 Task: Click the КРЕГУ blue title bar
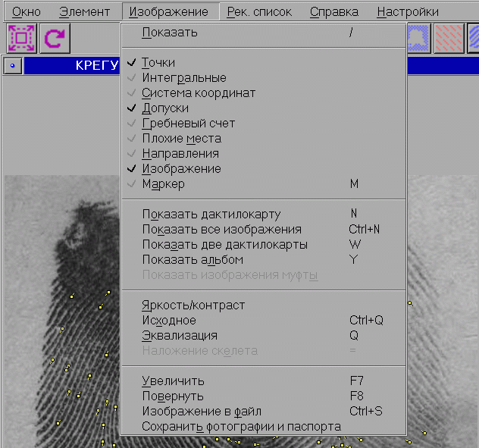click(x=72, y=65)
